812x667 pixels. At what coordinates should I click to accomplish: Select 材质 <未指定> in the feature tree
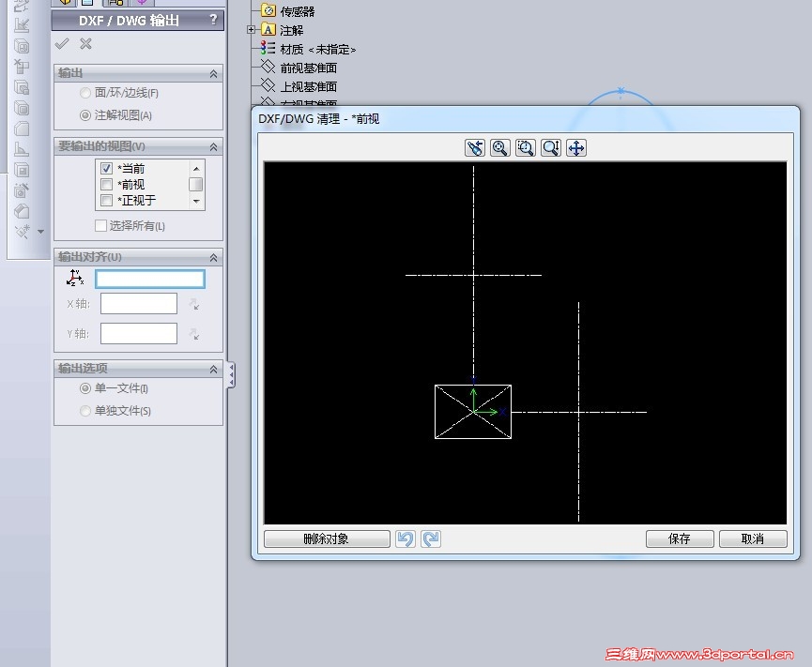(318, 49)
